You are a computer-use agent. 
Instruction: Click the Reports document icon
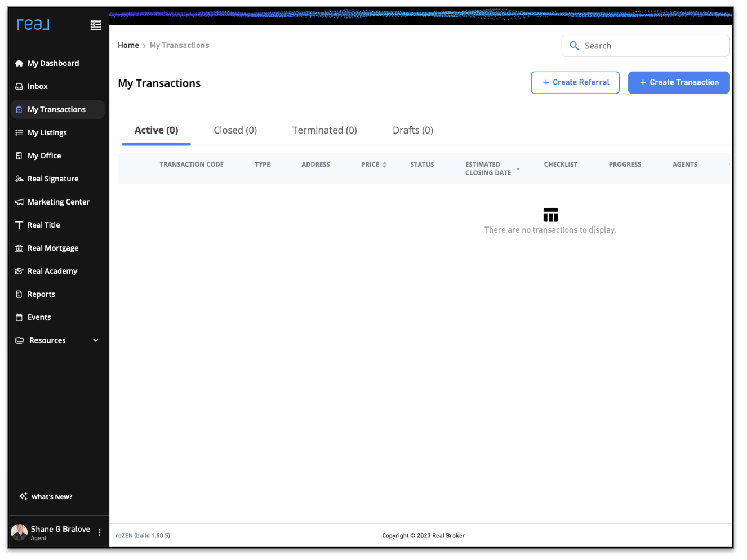coord(19,295)
